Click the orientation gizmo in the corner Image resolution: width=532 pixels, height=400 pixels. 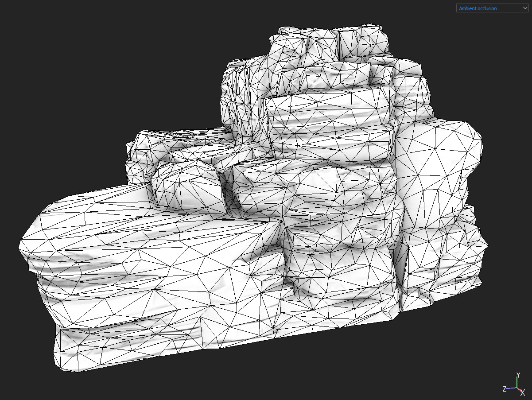(x=516, y=387)
